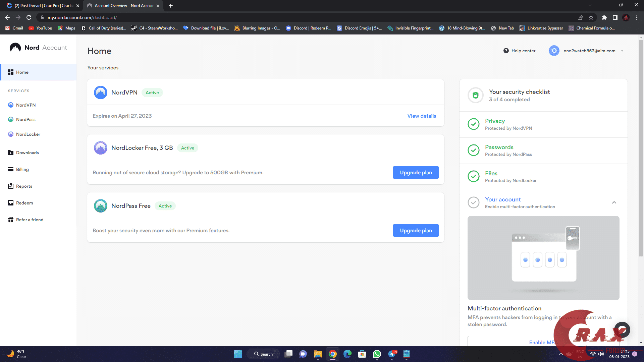Open the Billing section
Image resolution: width=644 pixels, height=362 pixels.
pyautogui.click(x=18, y=169)
